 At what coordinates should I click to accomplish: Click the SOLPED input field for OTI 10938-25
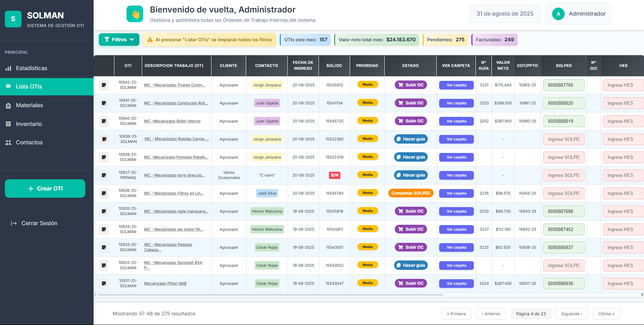[x=564, y=157]
